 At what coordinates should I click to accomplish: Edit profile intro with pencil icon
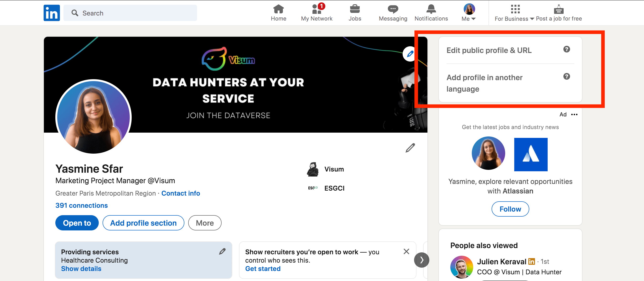coord(410,148)
